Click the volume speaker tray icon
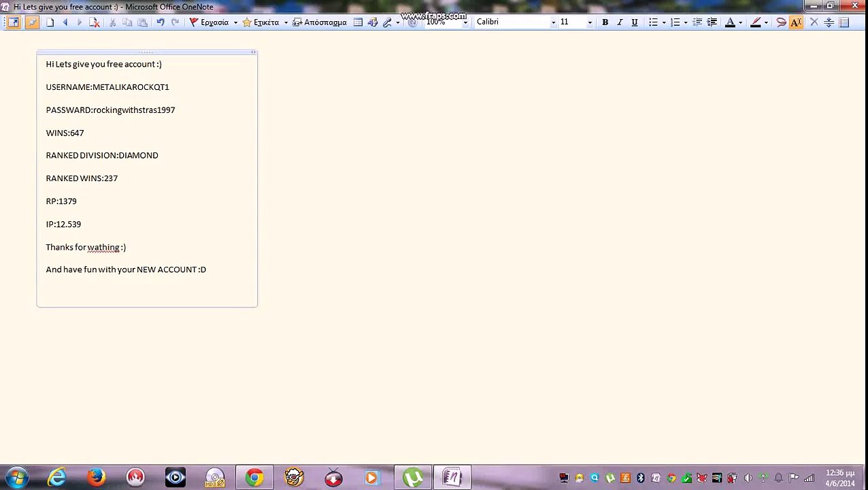The height and width of the screenshot is (490, 868). [x=748, y=478]
